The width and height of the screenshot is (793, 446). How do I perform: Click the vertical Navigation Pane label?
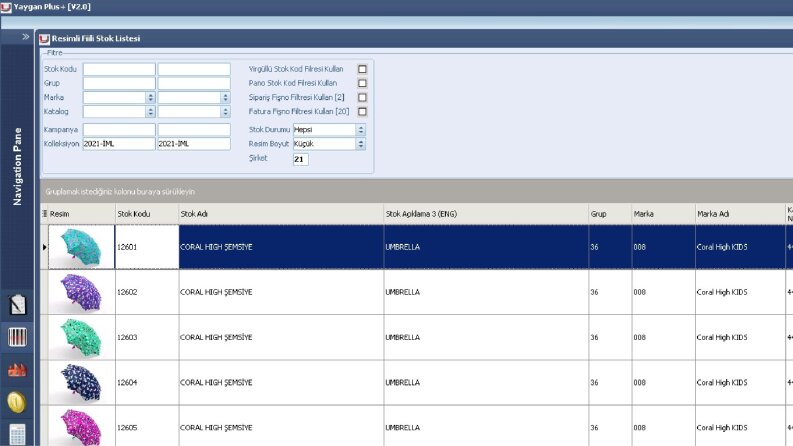click(18, 166)
